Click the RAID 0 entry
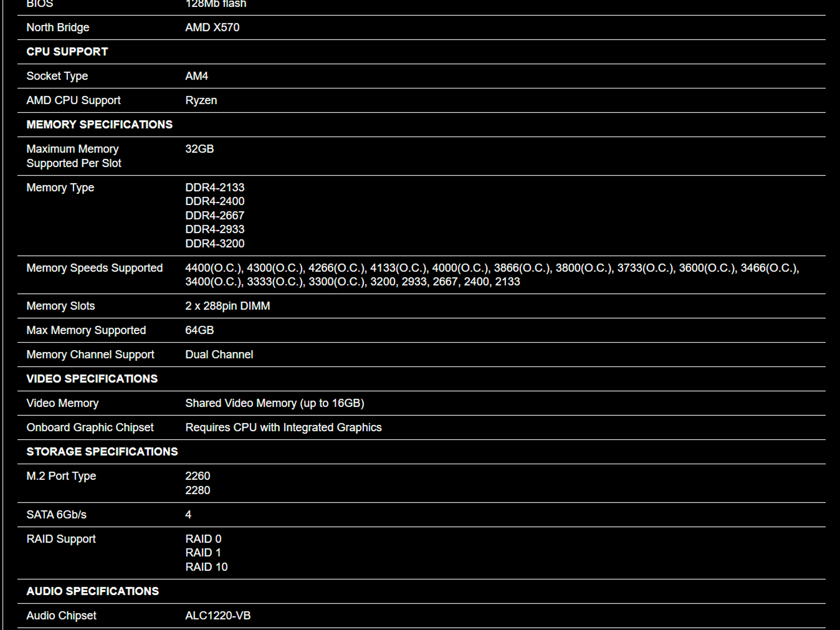Screen dimensions: 840x630 pyautogui.click(x=203, y=539)
